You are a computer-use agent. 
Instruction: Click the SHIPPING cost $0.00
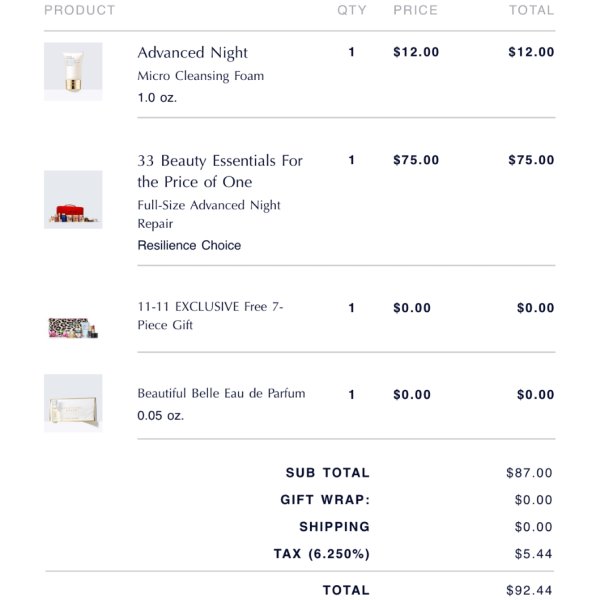[533, 527]
